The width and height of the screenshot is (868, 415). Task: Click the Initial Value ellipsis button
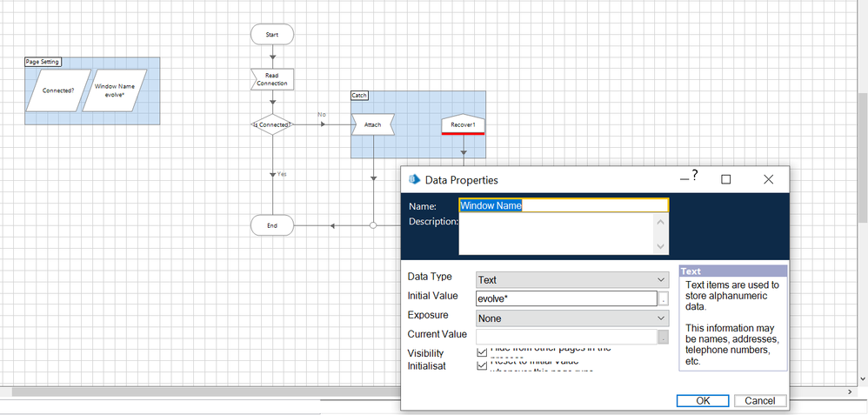click(664, 299)
